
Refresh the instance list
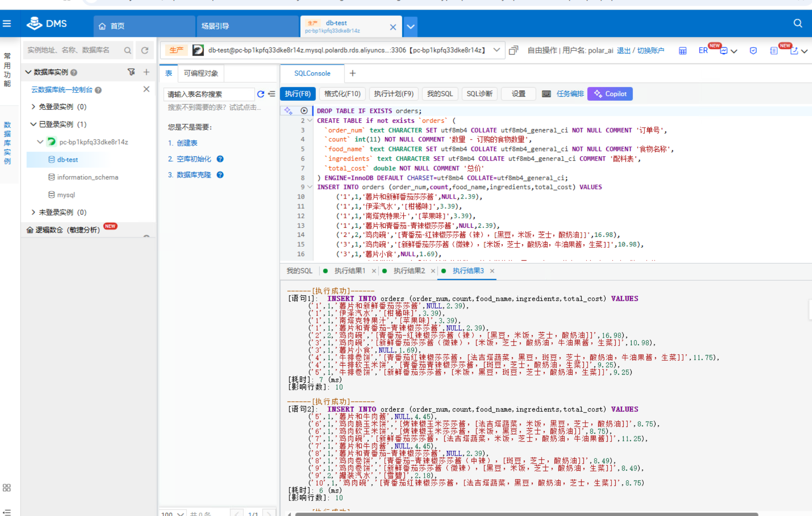145,50
